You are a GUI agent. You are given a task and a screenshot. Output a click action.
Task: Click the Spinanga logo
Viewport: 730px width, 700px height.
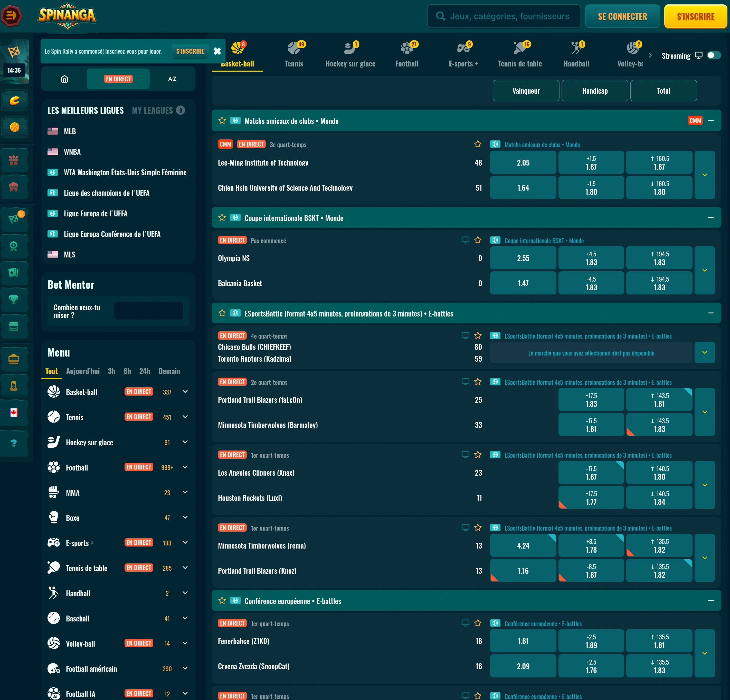[x=67, y=16]
